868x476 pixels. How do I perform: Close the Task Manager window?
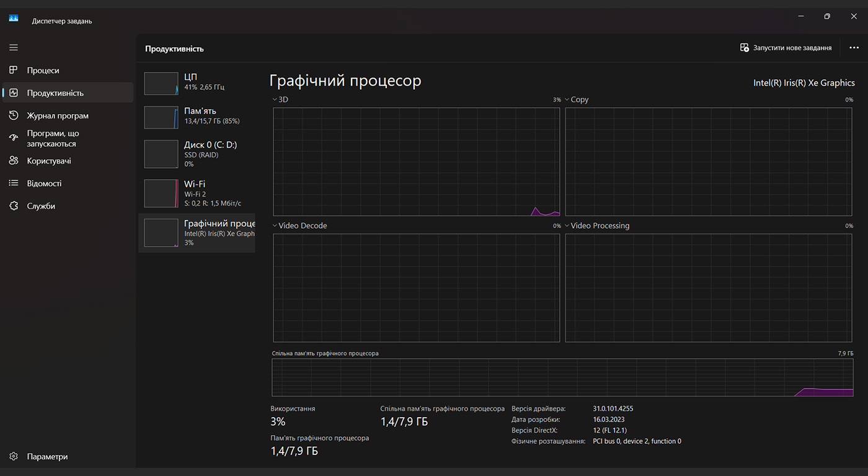click(854, 16)
